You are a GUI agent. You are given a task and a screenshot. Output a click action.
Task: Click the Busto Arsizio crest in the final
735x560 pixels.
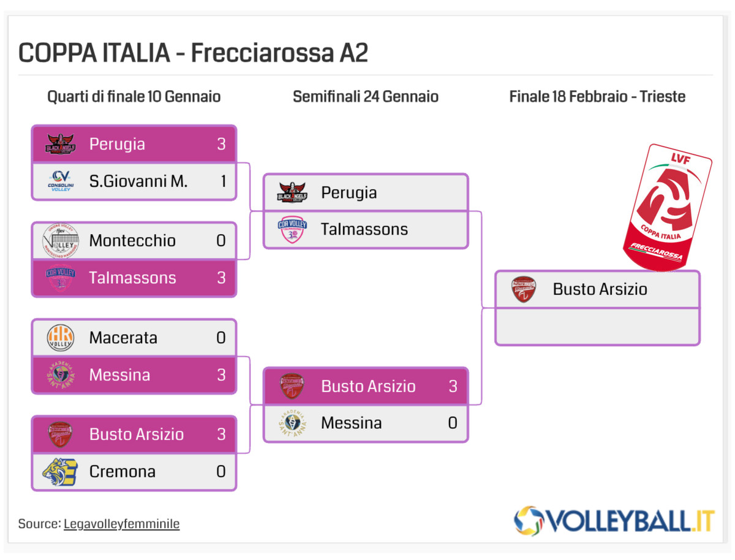pyautogui.click(x=524, y=289)
